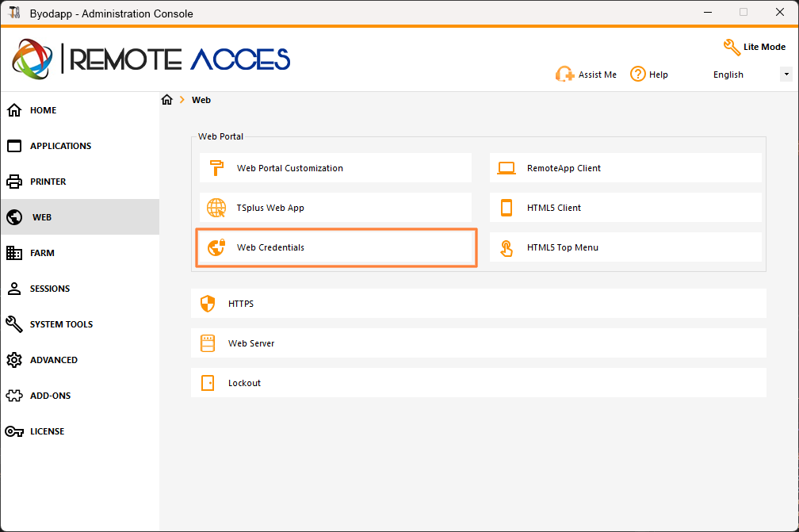Open the Web Server settings row
The width and height of the screenshot is (799, 532).
479,343
